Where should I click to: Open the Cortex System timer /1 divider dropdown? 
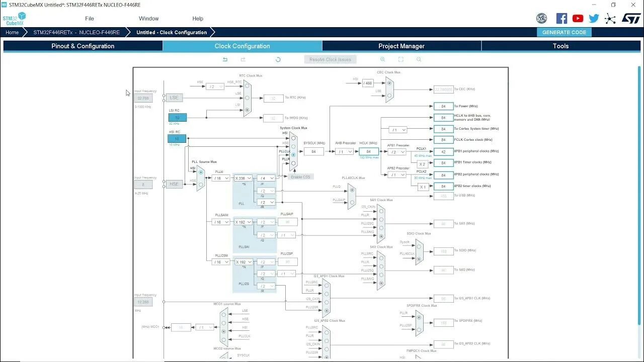pos(397,130)
